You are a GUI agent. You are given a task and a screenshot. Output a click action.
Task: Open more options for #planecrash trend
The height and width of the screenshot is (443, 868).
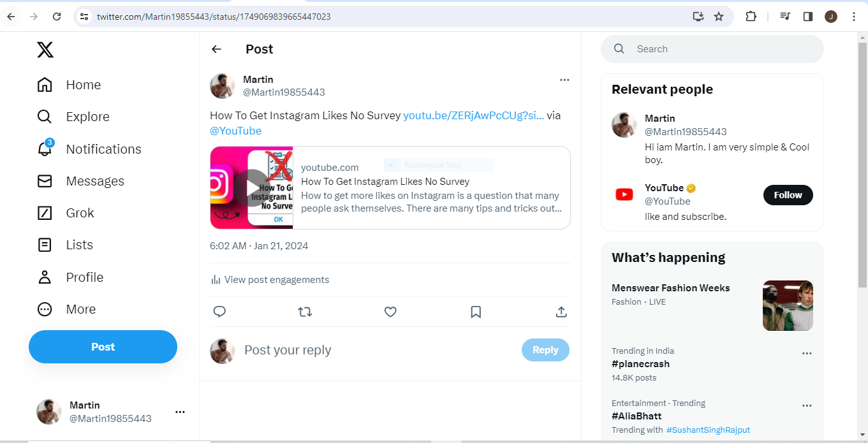pos(807,353)
